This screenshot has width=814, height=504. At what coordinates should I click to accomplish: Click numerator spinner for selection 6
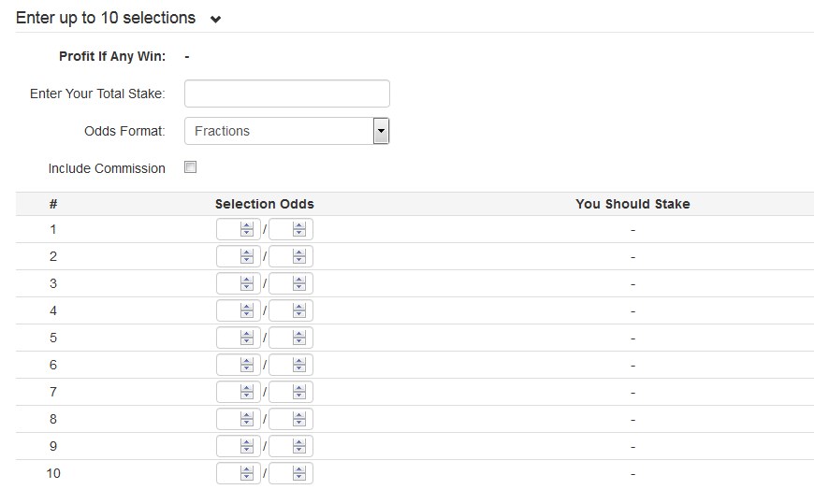tap(247, 365)
